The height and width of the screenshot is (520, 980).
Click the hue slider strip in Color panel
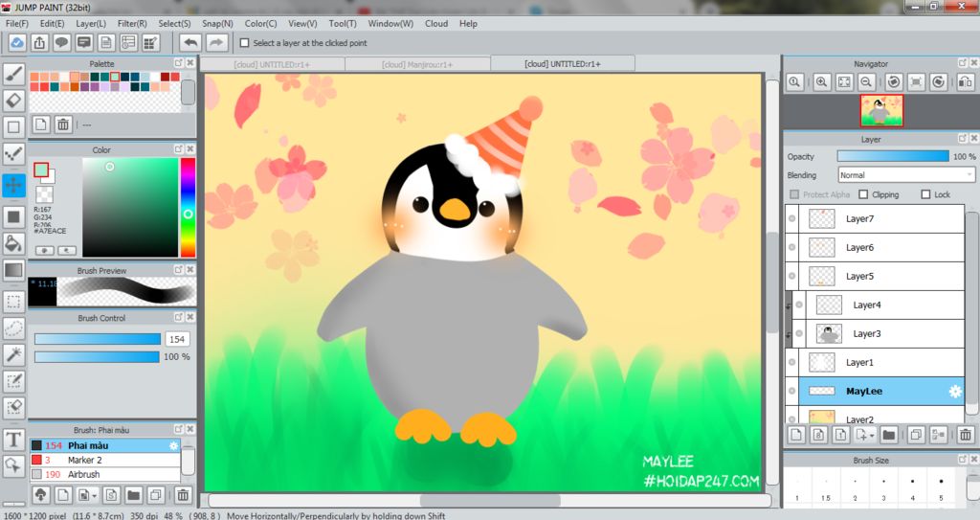point(188,207)
